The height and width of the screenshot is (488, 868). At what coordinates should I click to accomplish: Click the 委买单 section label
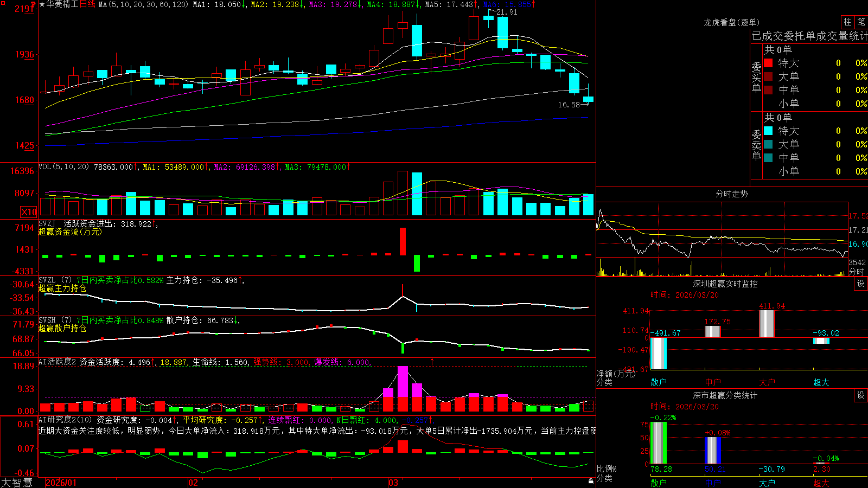click(756, 77)
